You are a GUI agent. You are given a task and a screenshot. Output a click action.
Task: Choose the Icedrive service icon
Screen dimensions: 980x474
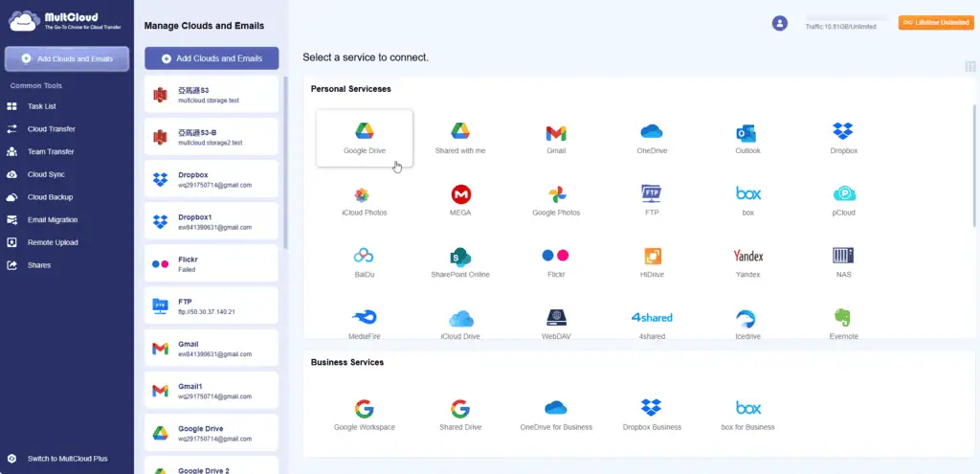click(x=746, y=318)
